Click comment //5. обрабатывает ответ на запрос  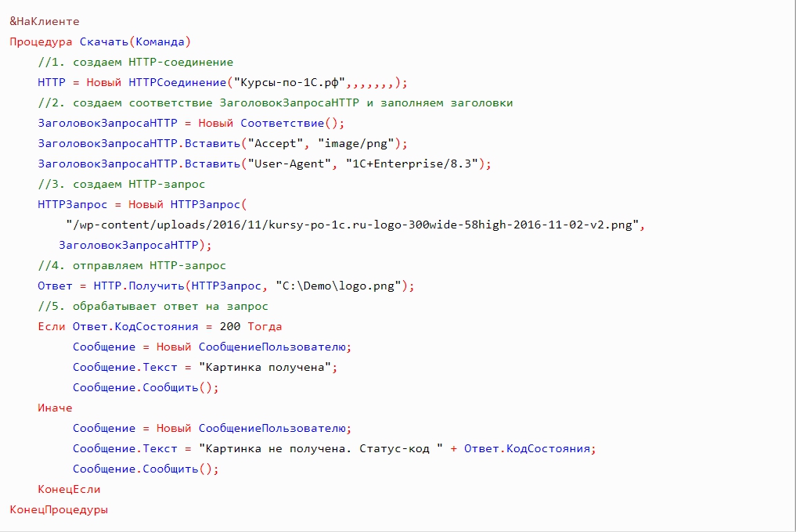(x=153, y=306)
